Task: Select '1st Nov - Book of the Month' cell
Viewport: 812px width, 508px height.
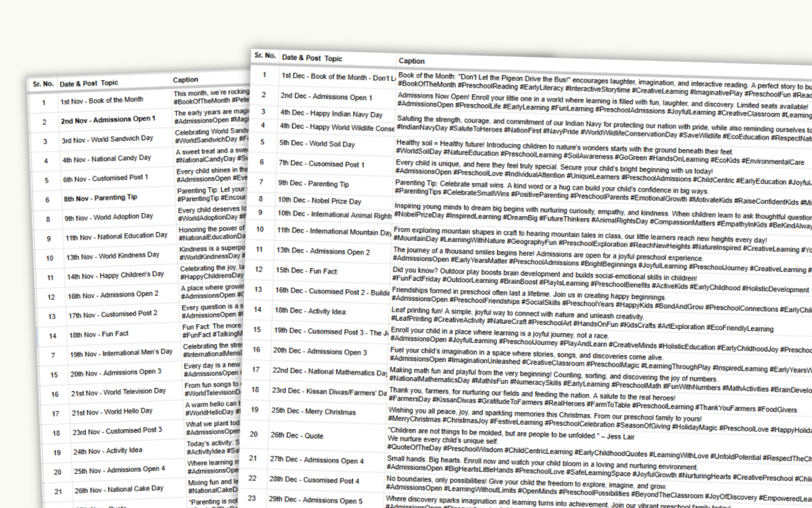Action: tap(114, 100)
